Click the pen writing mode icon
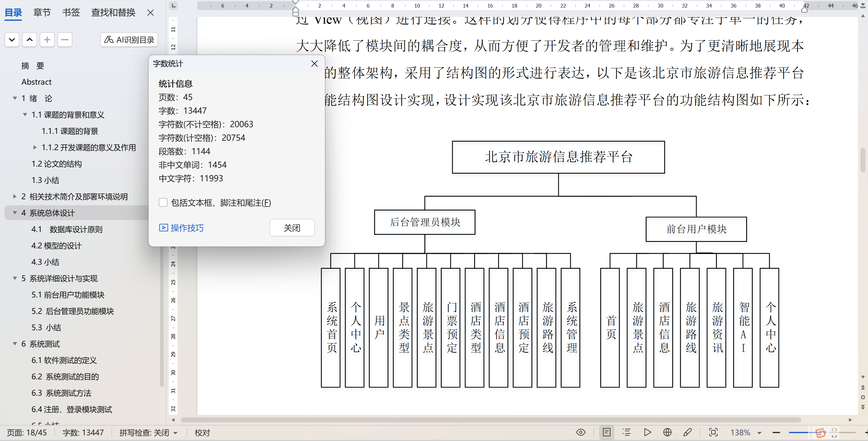The image size is (868, 441). 687,432
